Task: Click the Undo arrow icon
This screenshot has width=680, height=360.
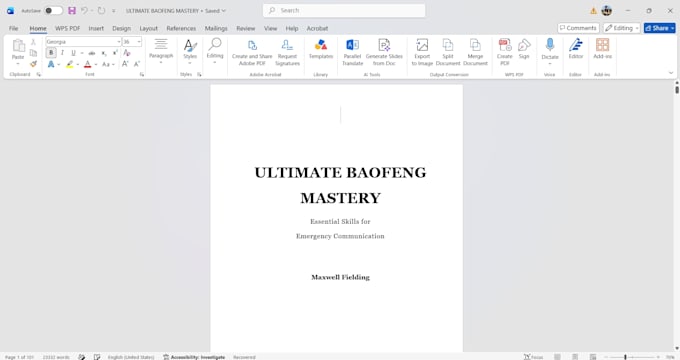Action: click(85, 10)
